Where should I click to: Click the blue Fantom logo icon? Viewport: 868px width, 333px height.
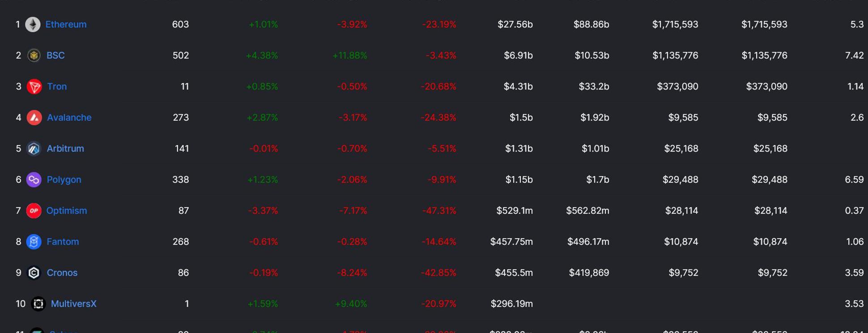click(34, 242)
